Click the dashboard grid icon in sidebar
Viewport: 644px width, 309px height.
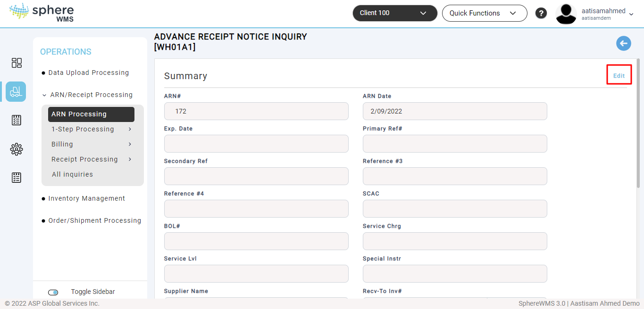[17, 63]
